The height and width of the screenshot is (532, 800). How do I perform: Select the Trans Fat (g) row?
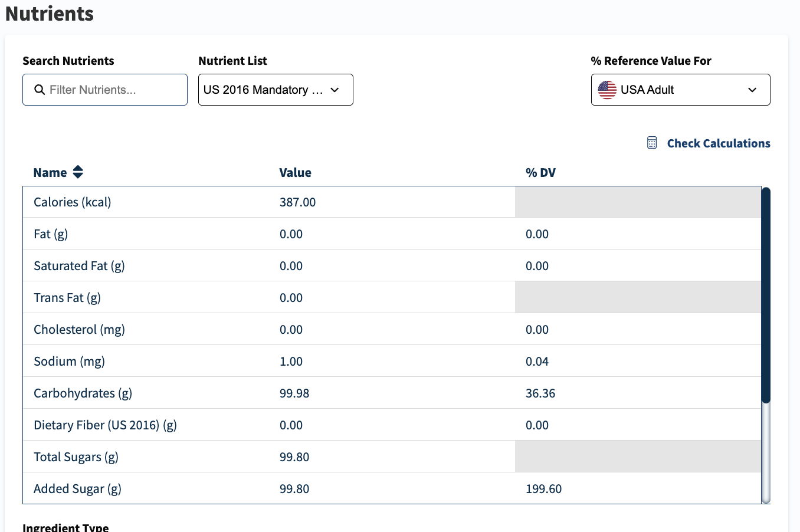pyautogui.click(x=392, y=297)
